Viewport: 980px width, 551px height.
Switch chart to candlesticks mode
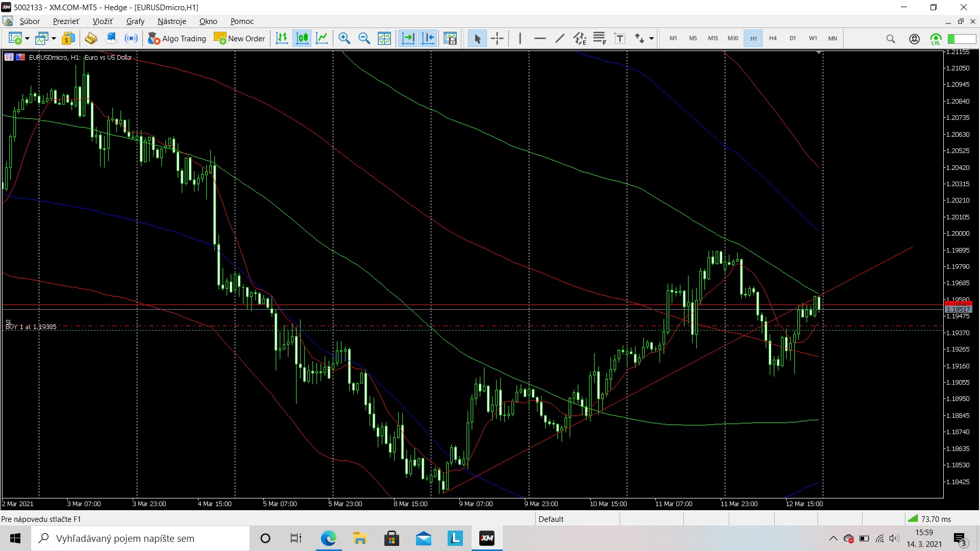point(302,38)
